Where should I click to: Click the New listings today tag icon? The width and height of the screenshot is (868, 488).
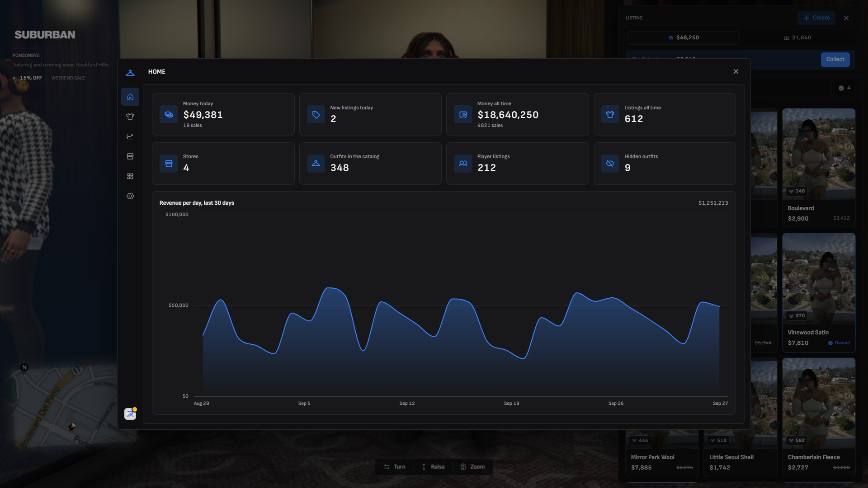[x=316, y=115]
